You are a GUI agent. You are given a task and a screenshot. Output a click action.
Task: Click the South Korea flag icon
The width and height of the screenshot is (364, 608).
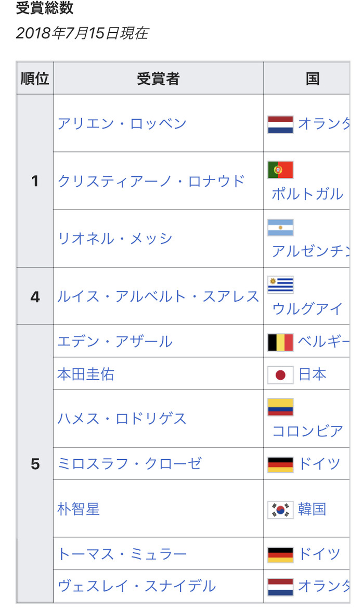click(x=280, y=510)
